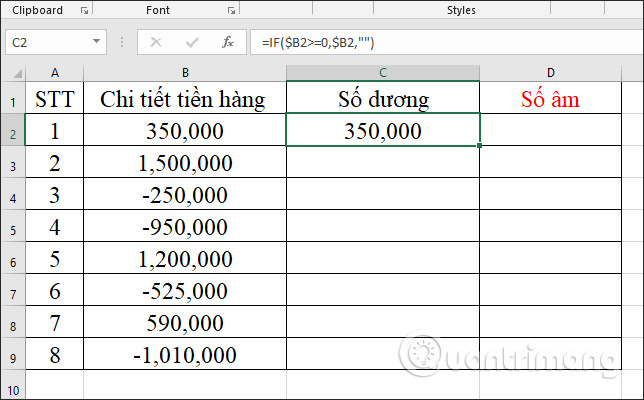Select row 5 header
This screenshot has width=644, height=400.
tap(13, 226)
